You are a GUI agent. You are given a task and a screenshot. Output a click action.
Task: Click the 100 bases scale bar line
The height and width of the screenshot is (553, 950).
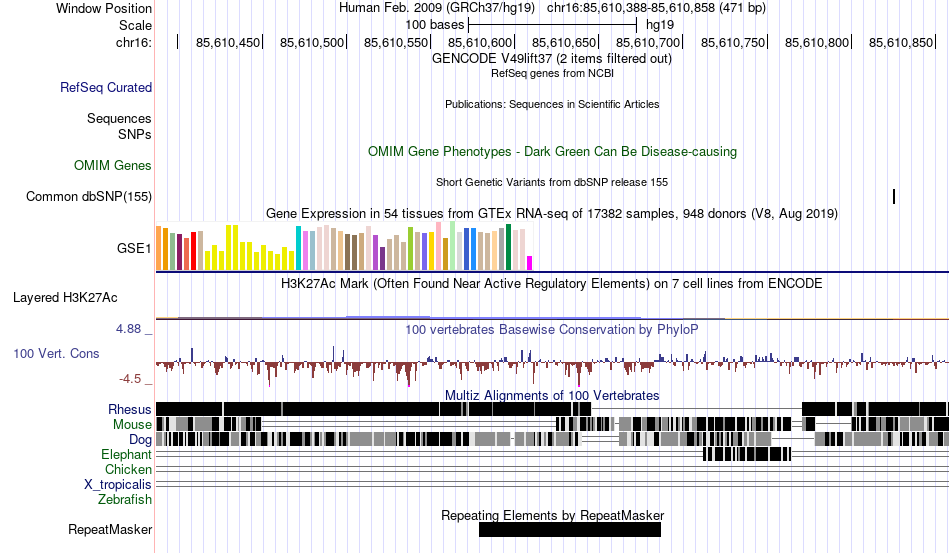pyautogui.click(x=553, y=25)
